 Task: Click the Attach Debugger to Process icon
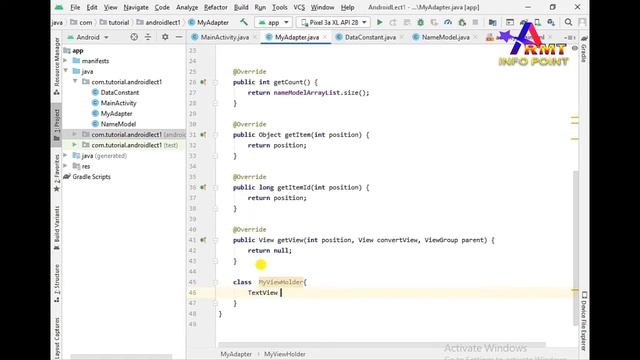pos(462,22)
